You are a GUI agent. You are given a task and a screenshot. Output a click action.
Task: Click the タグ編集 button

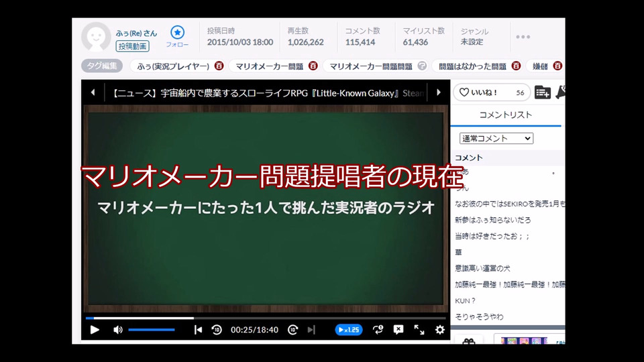(x=102, y=66)
